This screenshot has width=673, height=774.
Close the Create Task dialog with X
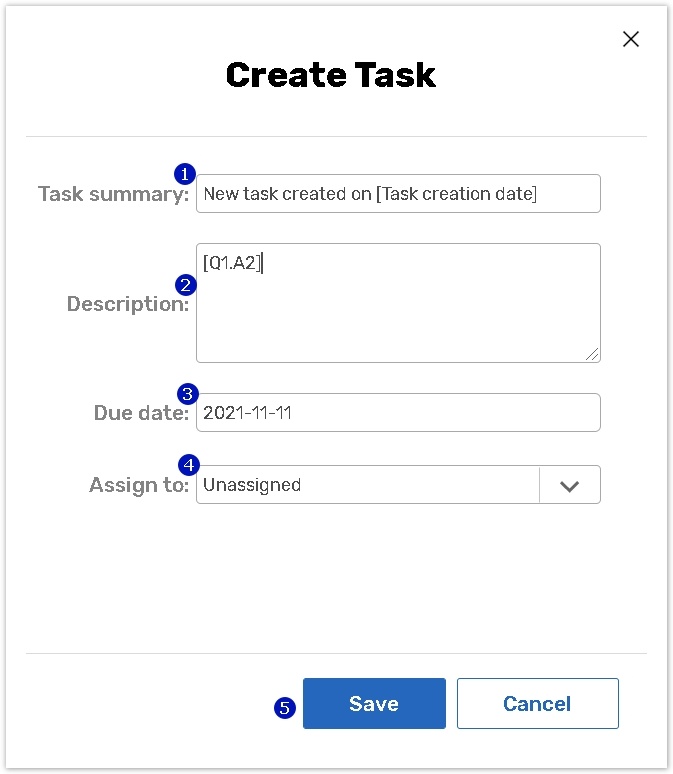[630, 39]
